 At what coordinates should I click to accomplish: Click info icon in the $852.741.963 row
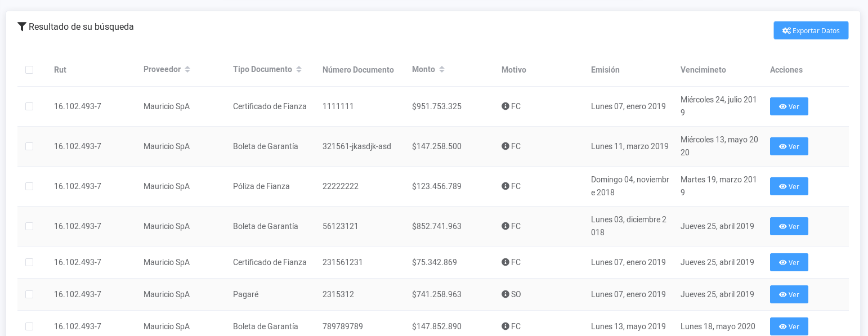[505, 226]
